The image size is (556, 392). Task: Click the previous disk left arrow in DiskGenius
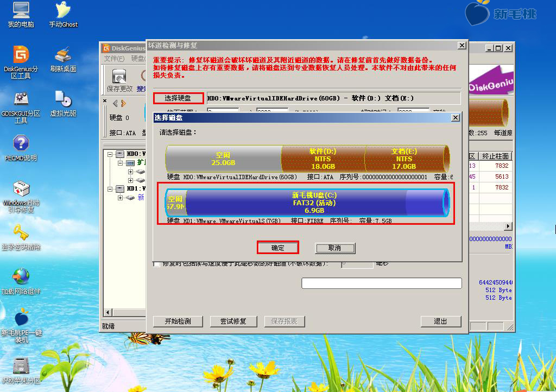115,104
